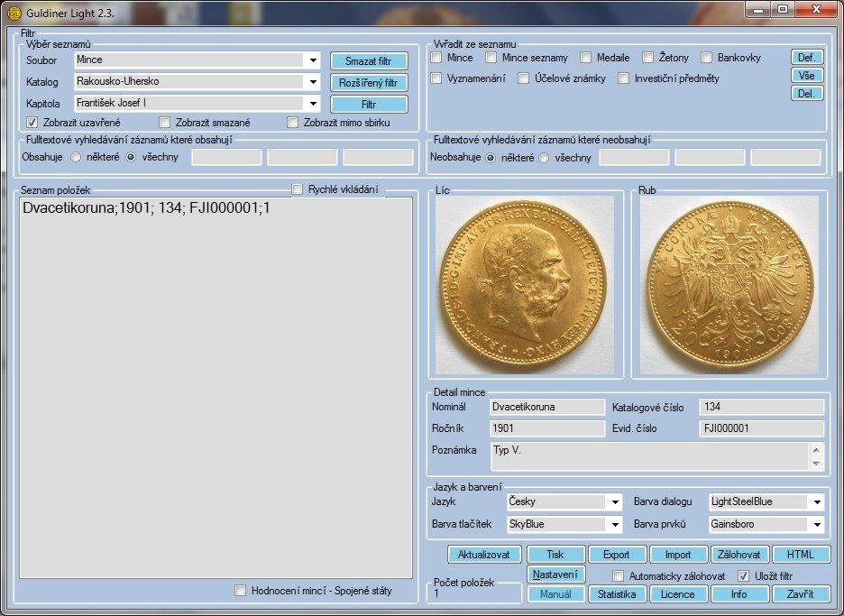Expand the Barva tlačítek dropdown showing SkyBlue
The width and height of the screenshot is (844, 616).
pyautogui.click(x=564, y=524)
